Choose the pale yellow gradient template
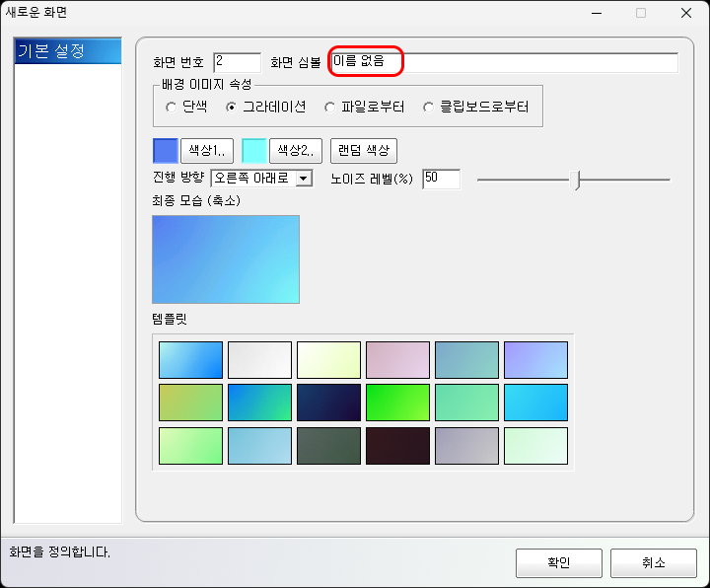The width and height of the screenshot is (710, 588). [x=328, y=360]
